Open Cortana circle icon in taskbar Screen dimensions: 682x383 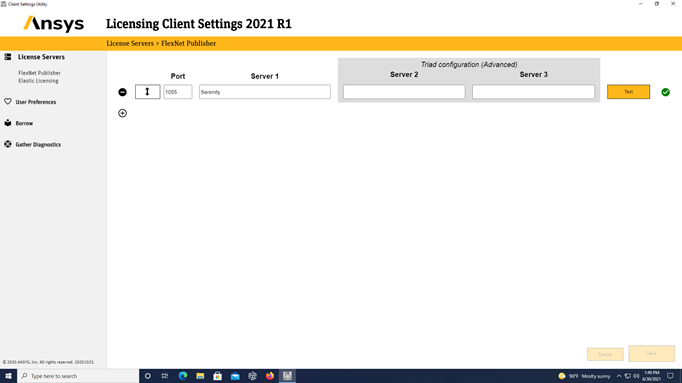click(147, 376)
